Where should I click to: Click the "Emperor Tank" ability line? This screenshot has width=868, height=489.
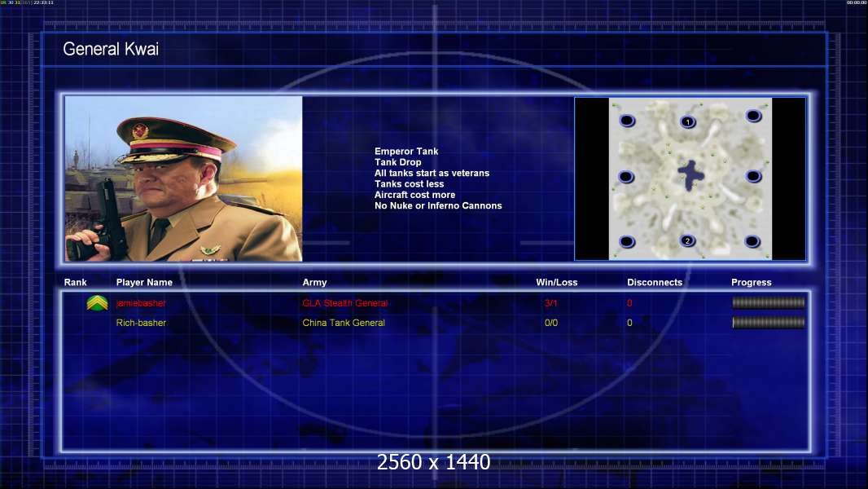[406, 152]
